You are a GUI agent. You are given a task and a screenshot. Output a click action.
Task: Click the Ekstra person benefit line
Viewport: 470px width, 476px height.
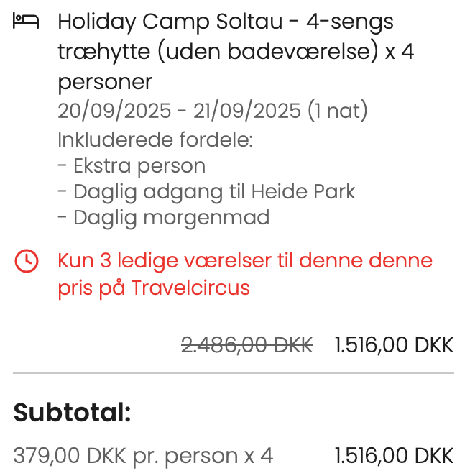tap(132, 166)
